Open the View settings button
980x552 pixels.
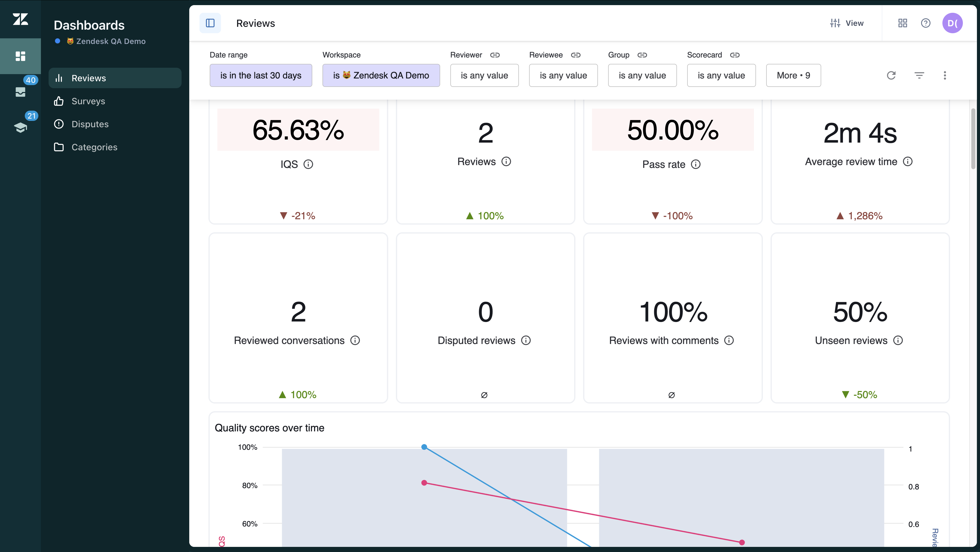(847, 23)
